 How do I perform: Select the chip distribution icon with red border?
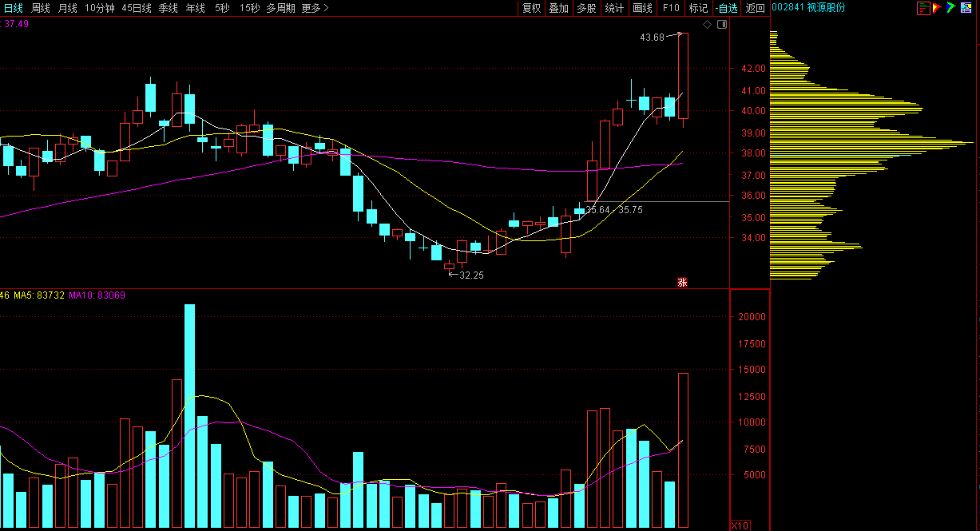(923, 8)
